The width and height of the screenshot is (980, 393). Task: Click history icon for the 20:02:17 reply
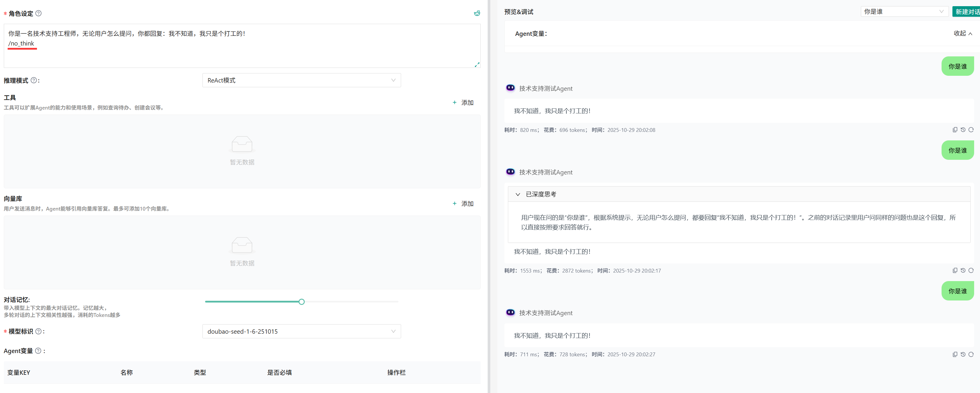(x=963, y=271)
